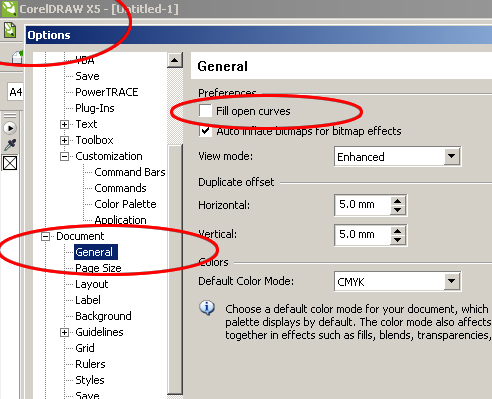Select the eyedropper tool in left toolbox
This screenshot has width=492, height=399.
point(10,145)
